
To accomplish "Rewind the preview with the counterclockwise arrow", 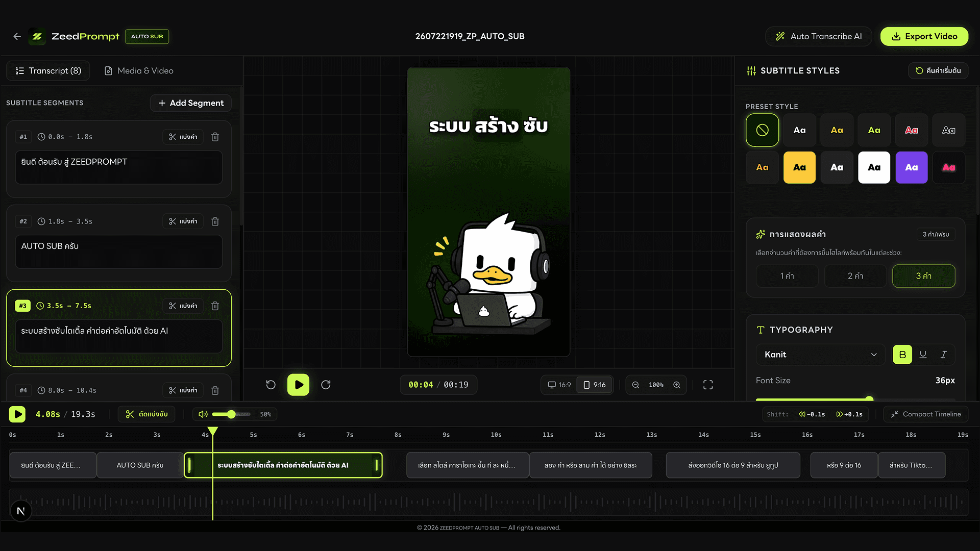I will [x=271, y=385].
